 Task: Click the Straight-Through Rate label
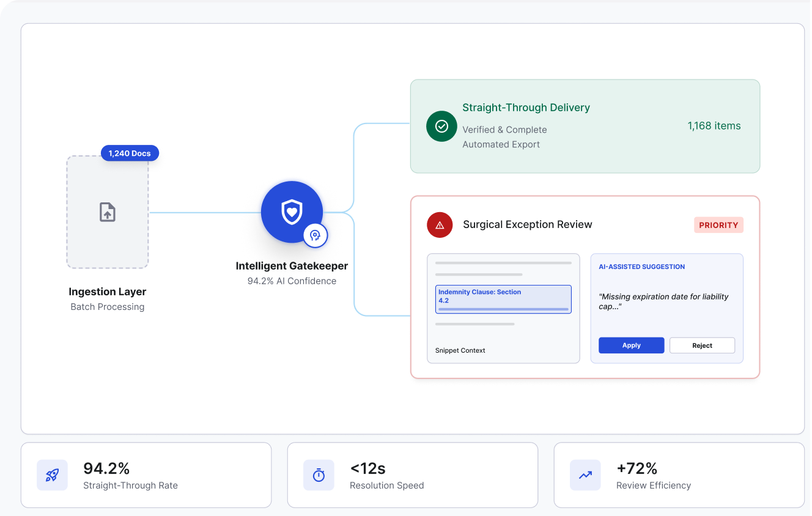[x=130, y=485]
